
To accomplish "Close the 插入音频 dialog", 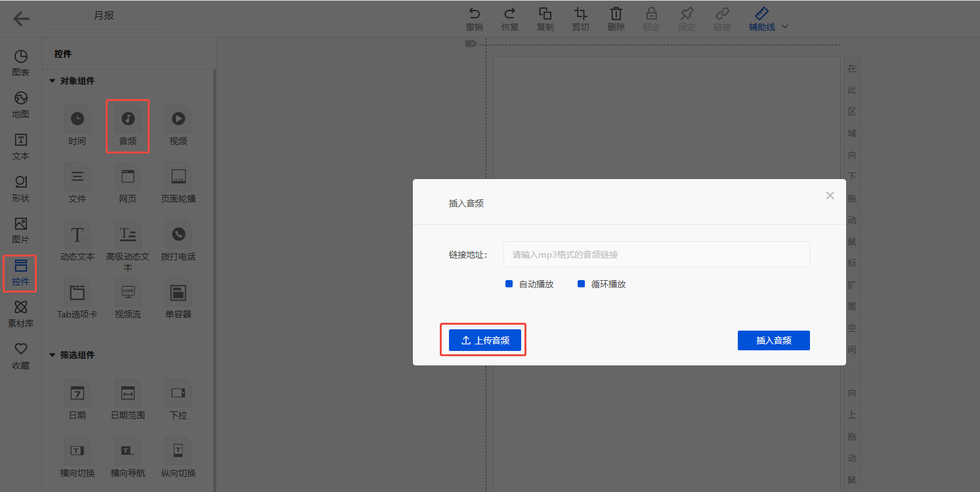I will (830, 195).
